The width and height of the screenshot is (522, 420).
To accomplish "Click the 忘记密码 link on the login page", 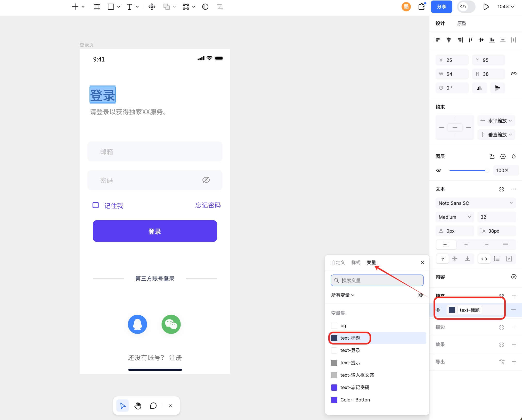I will 208,205.
